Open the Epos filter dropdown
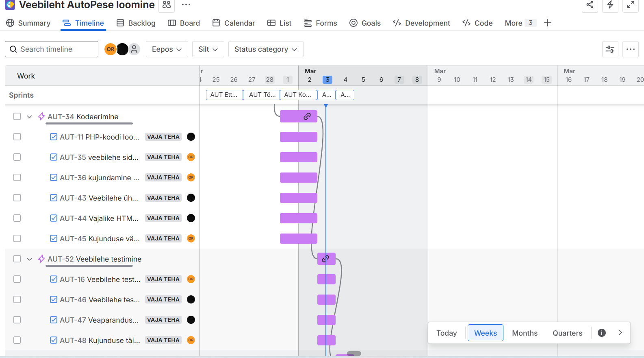Image resolution: width=644 pixels, height=358 pixels. [x=167, y=49]
